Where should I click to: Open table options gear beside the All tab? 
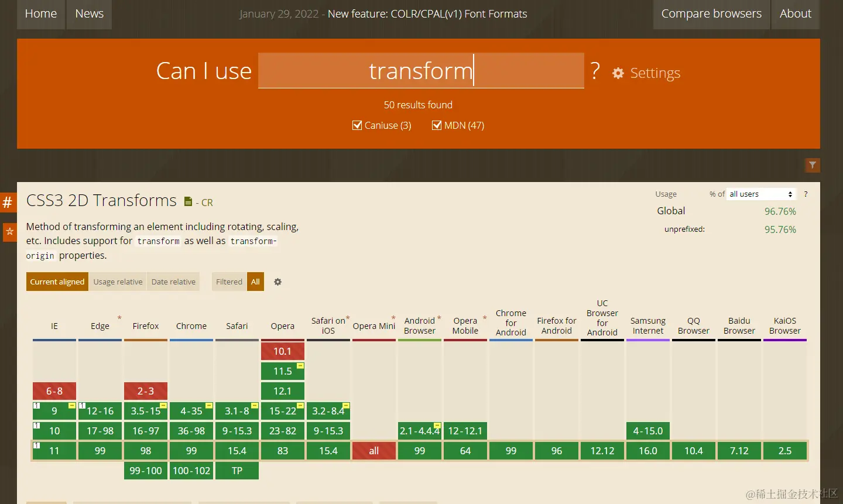277,282
